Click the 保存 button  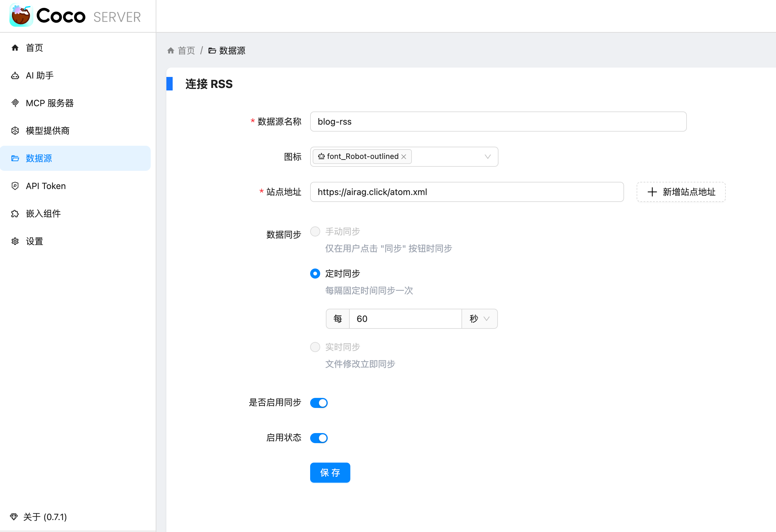330,472
